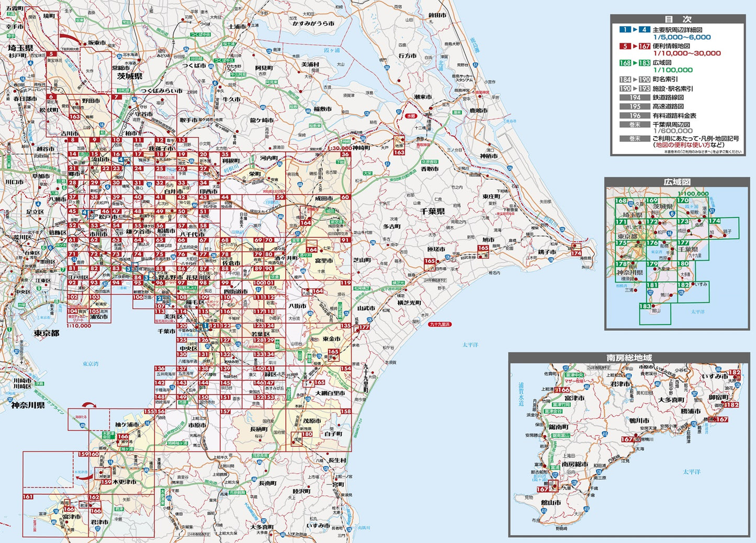Select the green 鋸南富山 interchange label
This screenshot has height=543, width=756.
[x=560, y=435]
